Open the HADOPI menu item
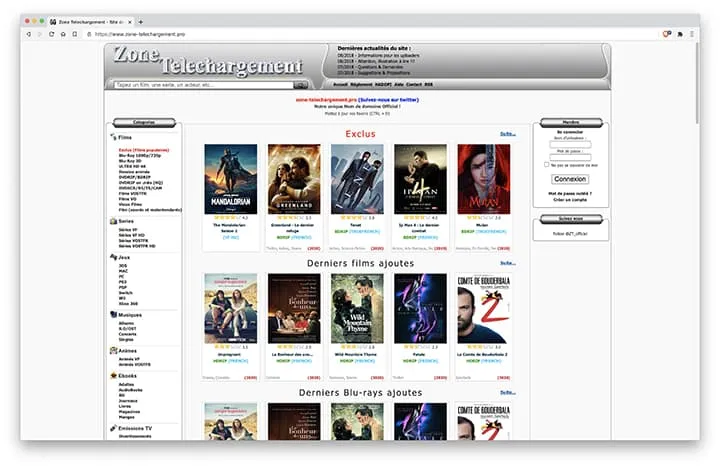The image size is (720, 467). tap(383, 84)
